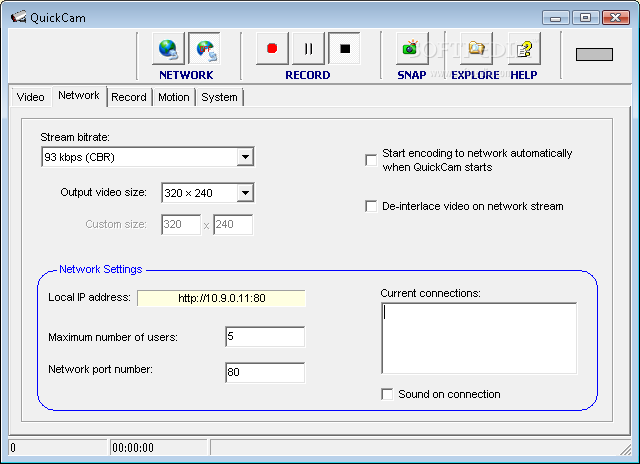Take a snapshot with the SNAP camera icon
640x464 pixels.
click(412, 49)
